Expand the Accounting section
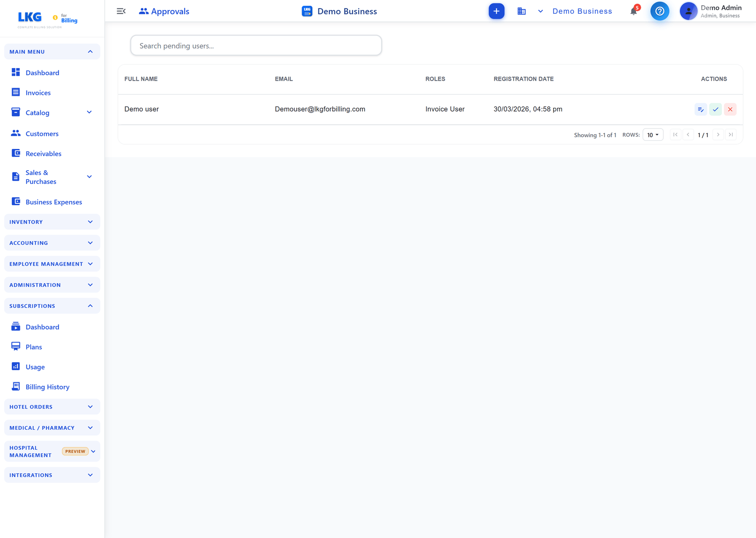 pos(52,243)
